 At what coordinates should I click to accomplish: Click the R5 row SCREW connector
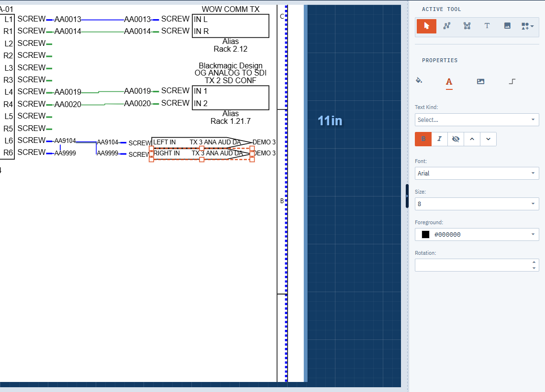pyautogui.click(x=32, y=129)
